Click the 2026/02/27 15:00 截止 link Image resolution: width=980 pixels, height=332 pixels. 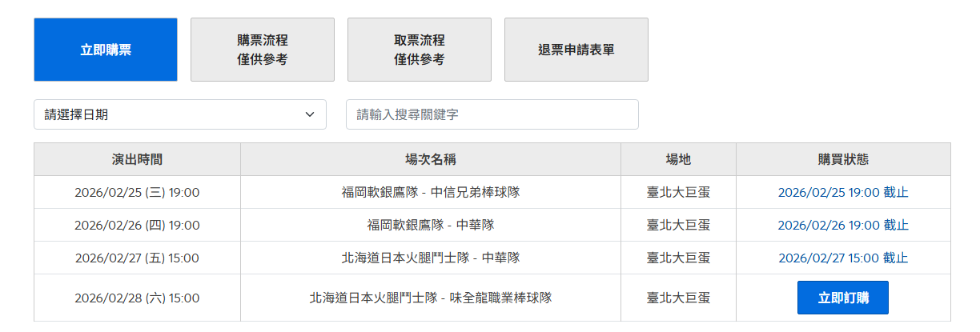[843, 258]
